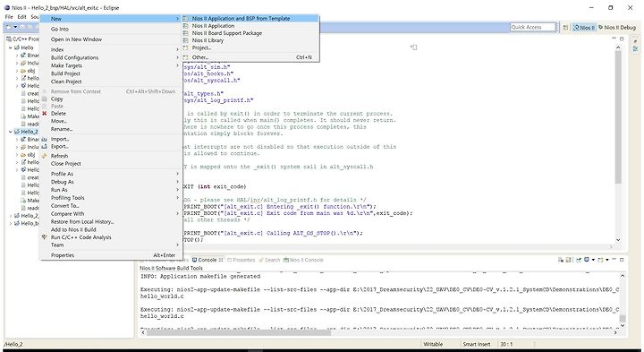This screenshot has width=644, height=352.
Task: Choose Copy from the context menu
Action: [x=111, y=99]
